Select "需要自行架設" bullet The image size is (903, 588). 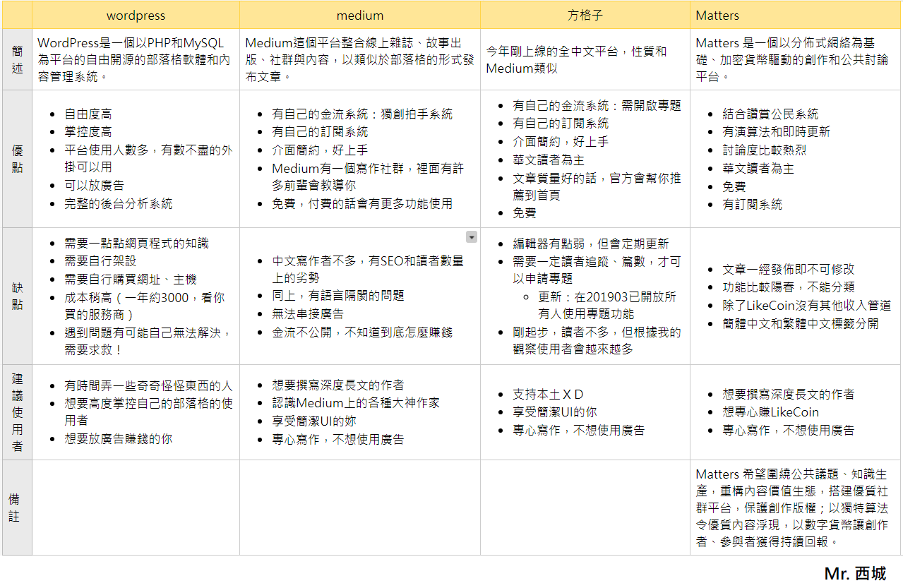(100, 261)
